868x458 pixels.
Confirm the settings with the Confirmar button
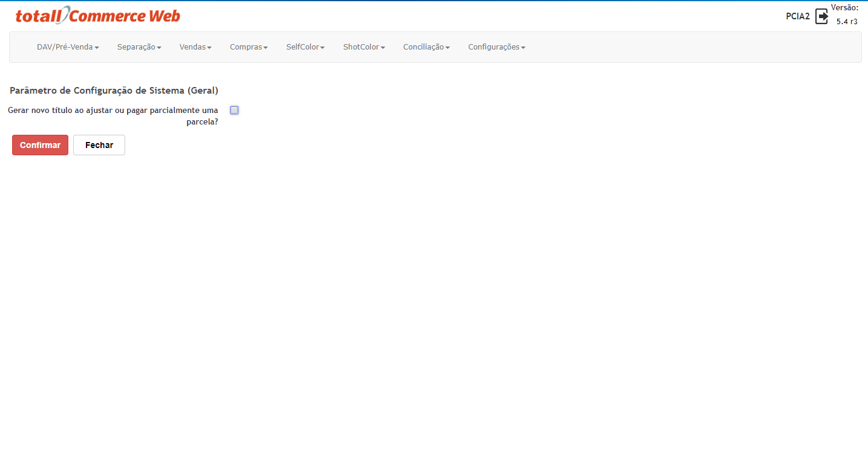tap(40, 145)
